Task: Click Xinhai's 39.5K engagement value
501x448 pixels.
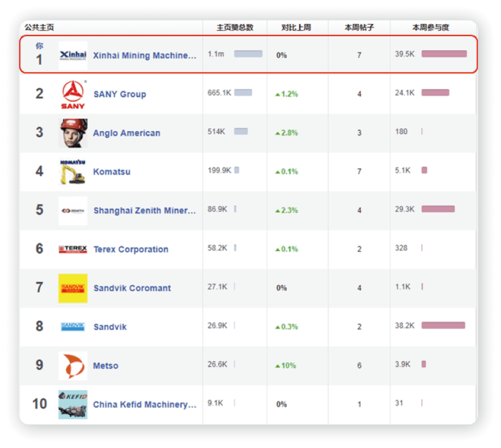Action: pos(405,54)
